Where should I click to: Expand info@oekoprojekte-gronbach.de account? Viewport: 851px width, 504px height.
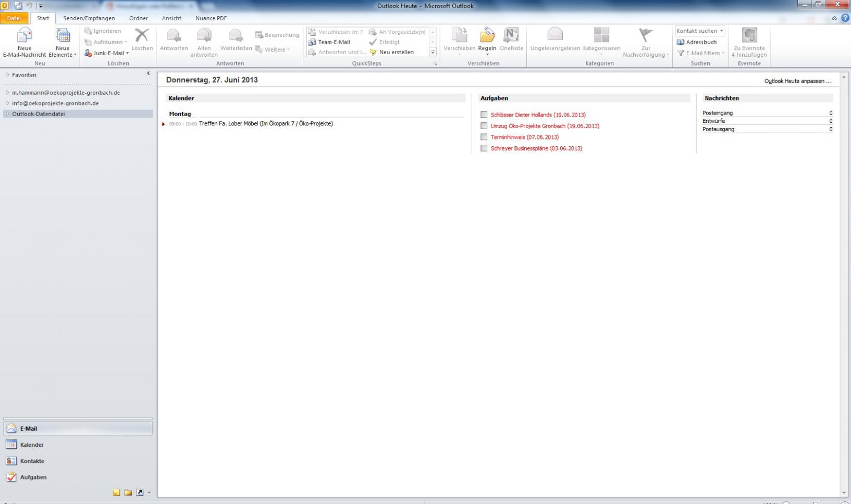pos(8,103)
